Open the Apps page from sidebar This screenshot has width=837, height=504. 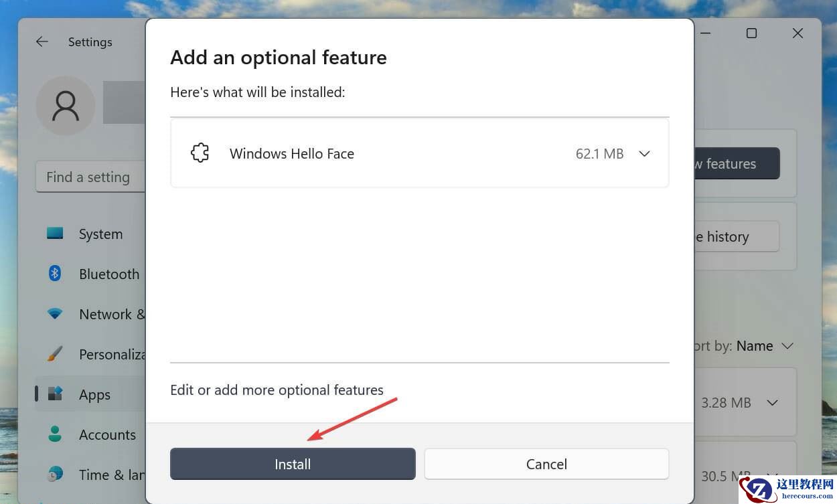[x=94, y=394]
